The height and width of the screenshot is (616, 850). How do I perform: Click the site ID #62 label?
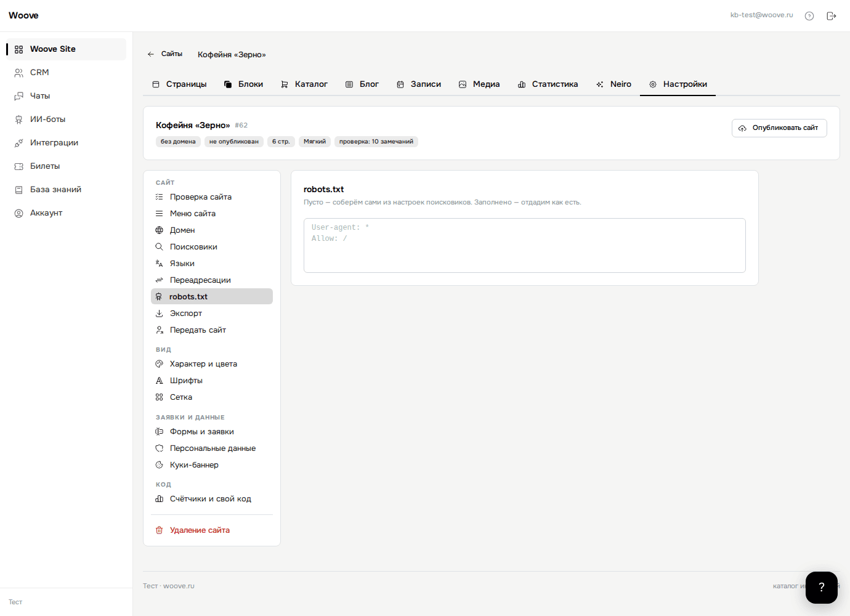pos(241,126)
